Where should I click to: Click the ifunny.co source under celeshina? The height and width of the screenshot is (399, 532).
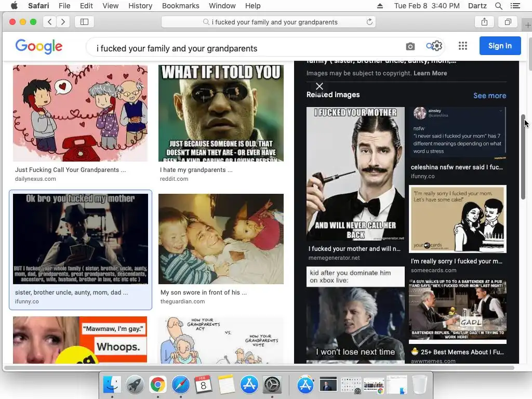pos(423,176)
